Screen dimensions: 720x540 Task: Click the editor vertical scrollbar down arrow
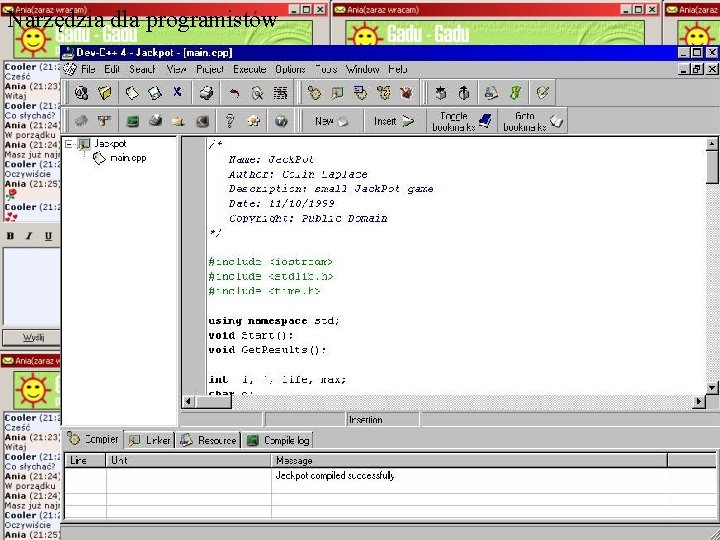point(712,388)
